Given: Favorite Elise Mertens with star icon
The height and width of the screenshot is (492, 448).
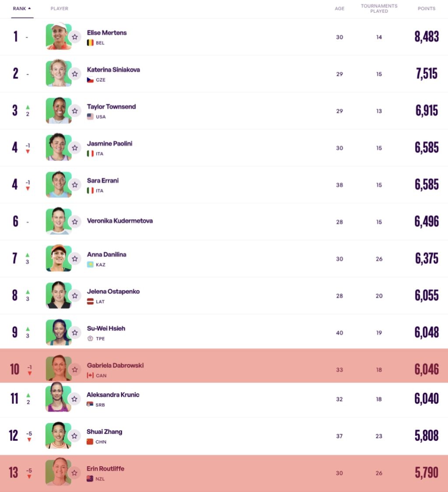Looking at the screenshot, I should tap(75, 37).
